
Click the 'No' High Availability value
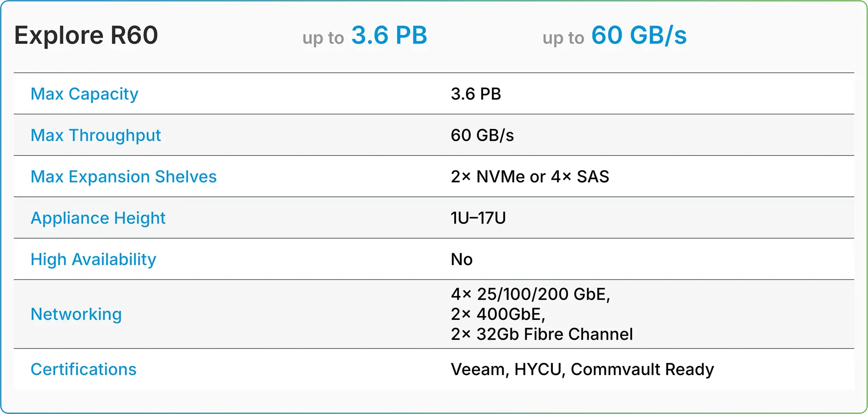(462, 259)
